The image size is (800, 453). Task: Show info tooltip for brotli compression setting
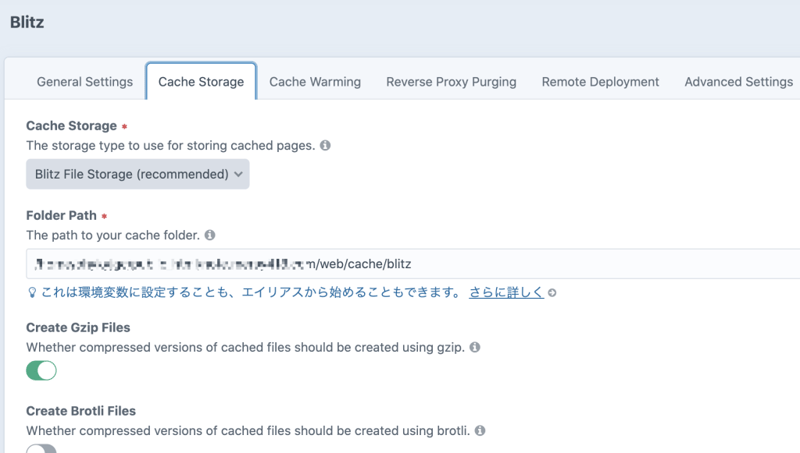[480, 431]
